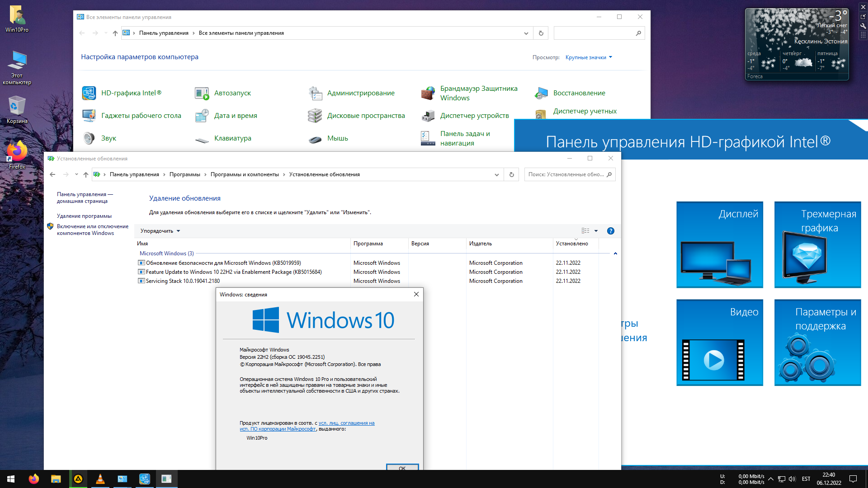The width and height of the screenshot is (868, 488).
Task: Open the Трехмерная графика tile
Action: pos(817,244)
